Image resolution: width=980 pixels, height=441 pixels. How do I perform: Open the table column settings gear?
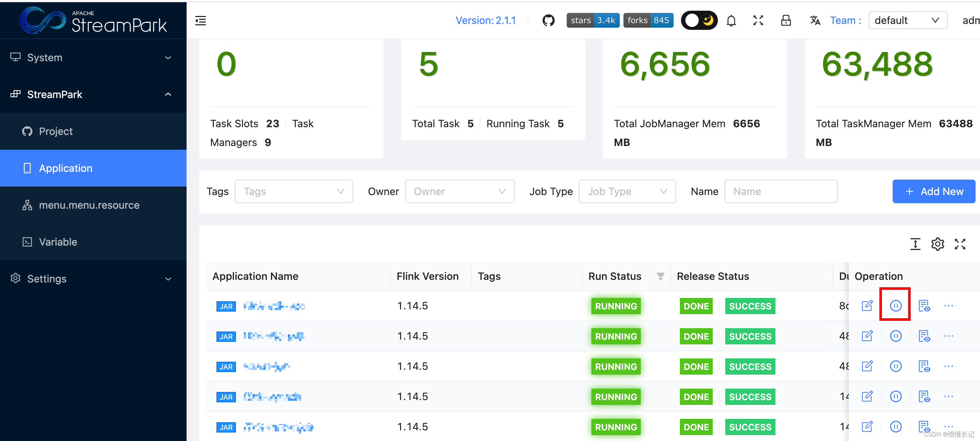[x=937, y=244]
